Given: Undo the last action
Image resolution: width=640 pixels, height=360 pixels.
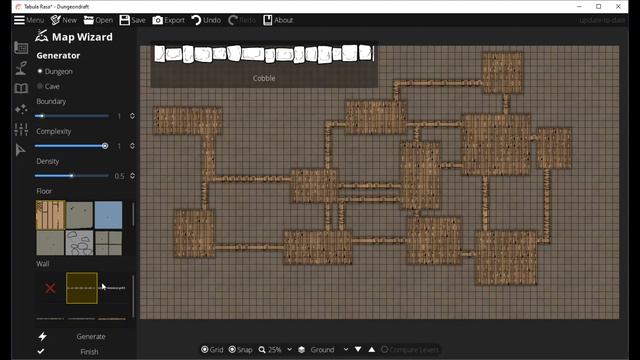Looking at the screenshot, I should (206, 20).
